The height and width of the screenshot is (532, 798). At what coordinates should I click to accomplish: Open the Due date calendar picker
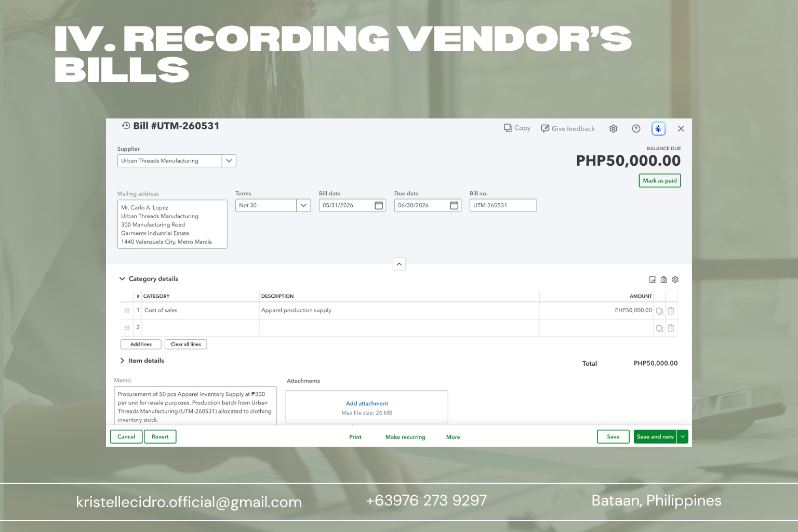click(454, 205)
